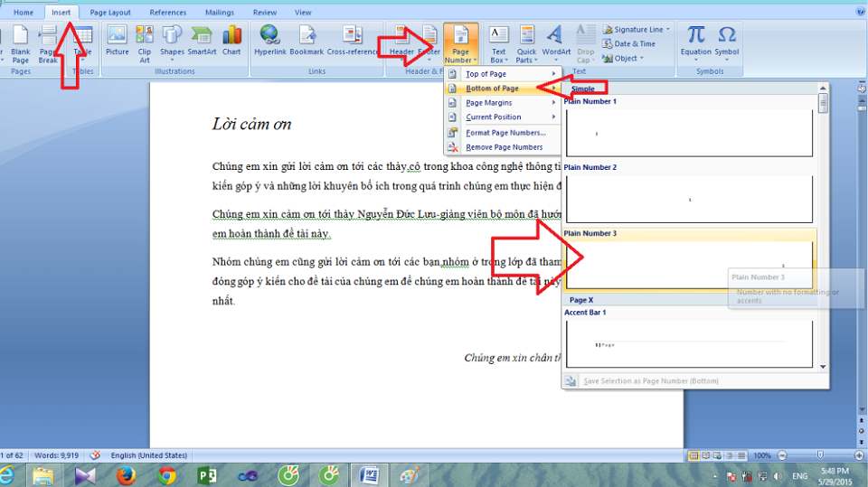Open File Explorer from the taskbar

[x=43, y=475]
